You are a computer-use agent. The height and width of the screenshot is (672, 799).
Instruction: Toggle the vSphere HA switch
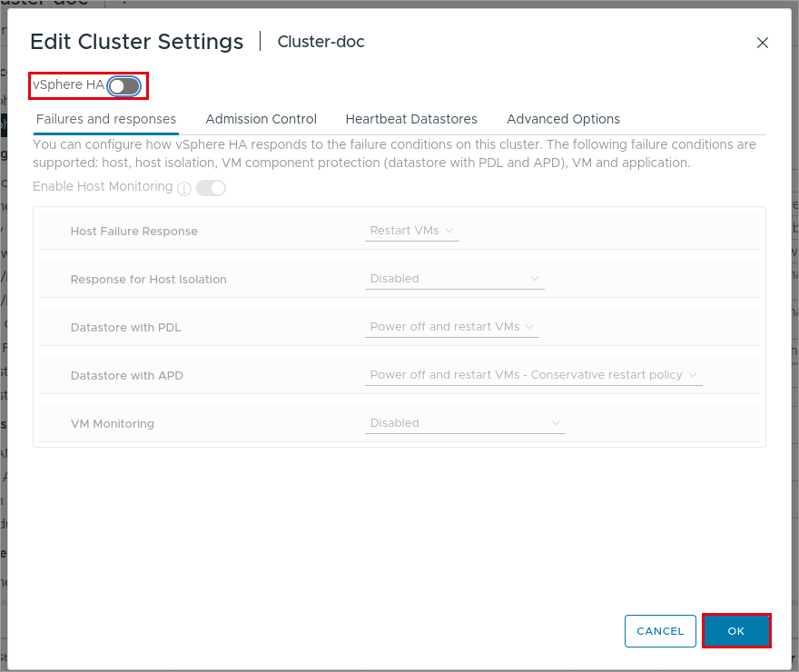pos(124,86)
